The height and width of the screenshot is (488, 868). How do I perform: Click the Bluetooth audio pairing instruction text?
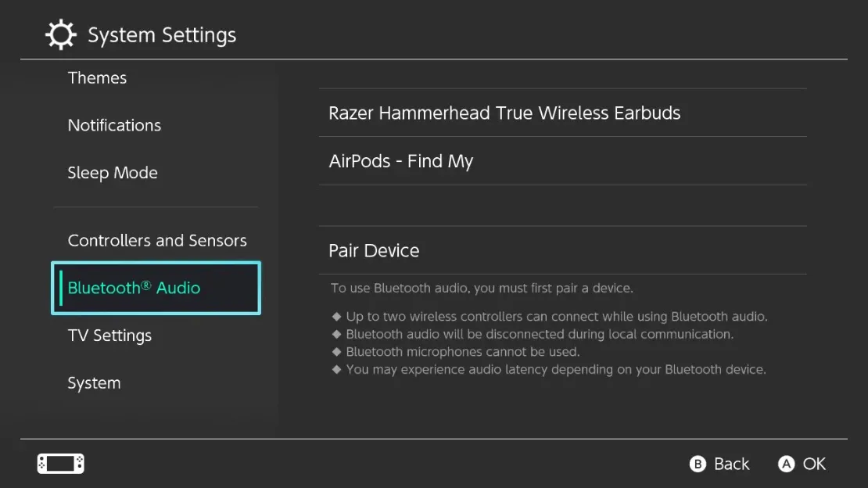tap(482, 288)
